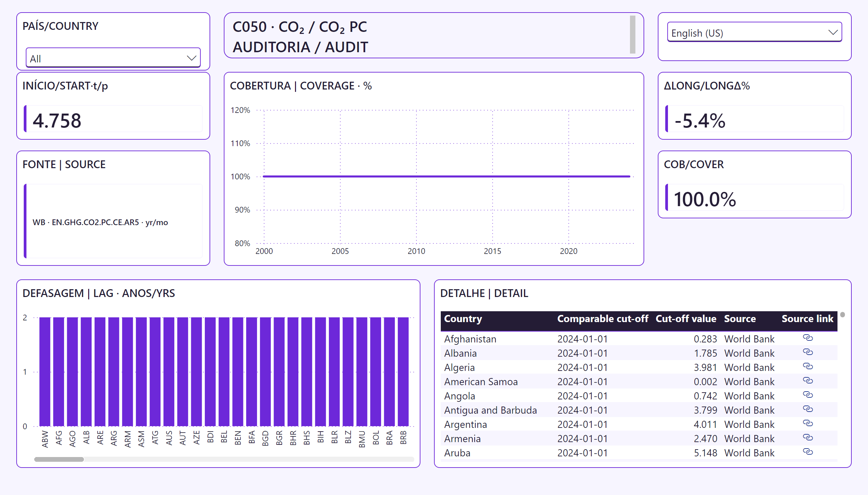Select the AFG bar in lag chart
This screenshot has height=495, width=868.
(58, 372)
